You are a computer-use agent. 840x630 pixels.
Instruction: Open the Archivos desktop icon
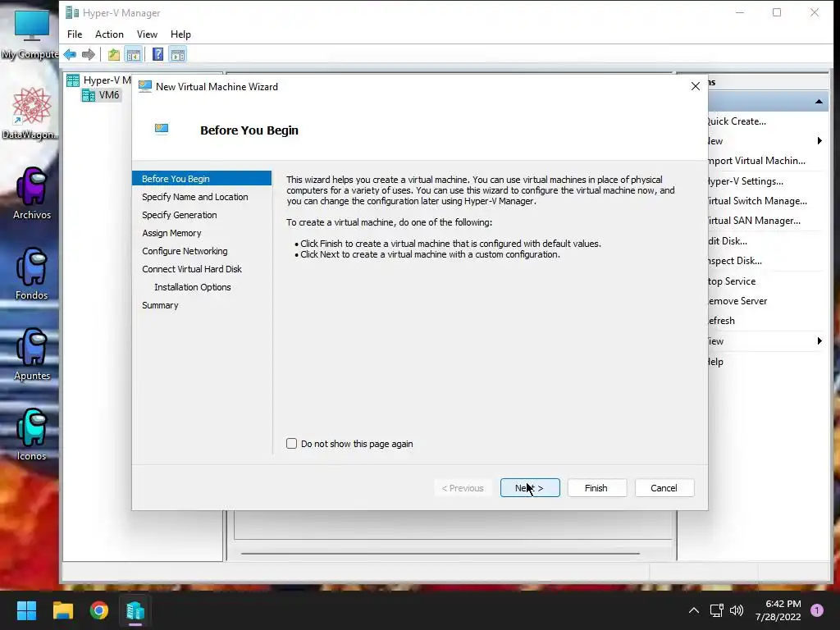coord(32,194)
